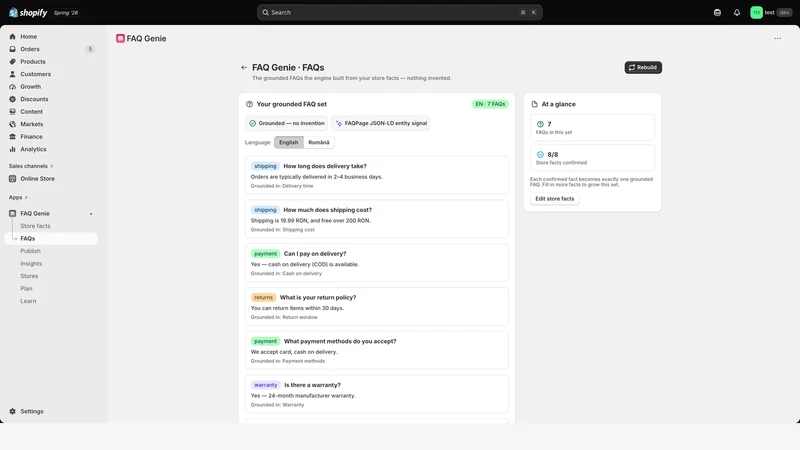Select FAQs in FAQ Genie menu
This screenshot has width=800, height=450.
coord(51,239)
